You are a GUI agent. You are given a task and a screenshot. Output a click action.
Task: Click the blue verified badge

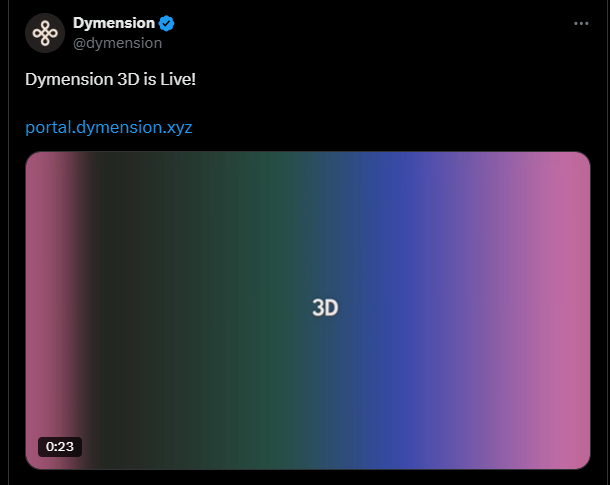coord(167,24)
